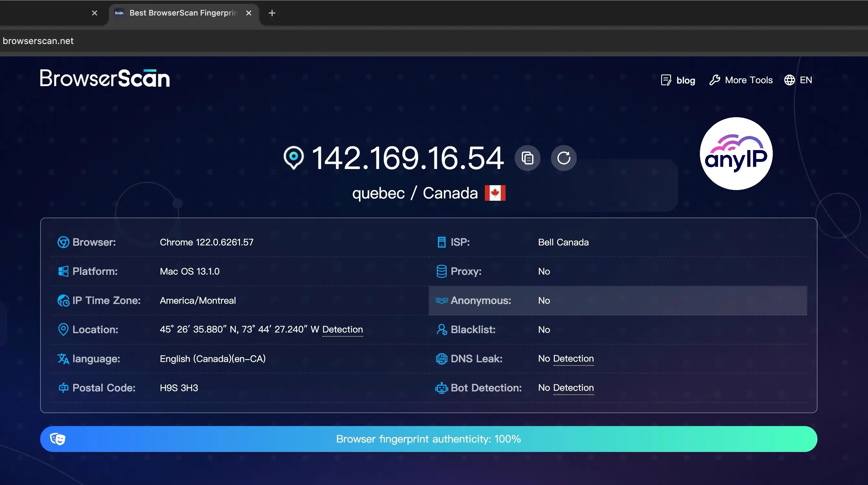Click the English (Canada)(en-CA) value
The width and height of the screenshot is (868, 485).
[x=212, y=359]
